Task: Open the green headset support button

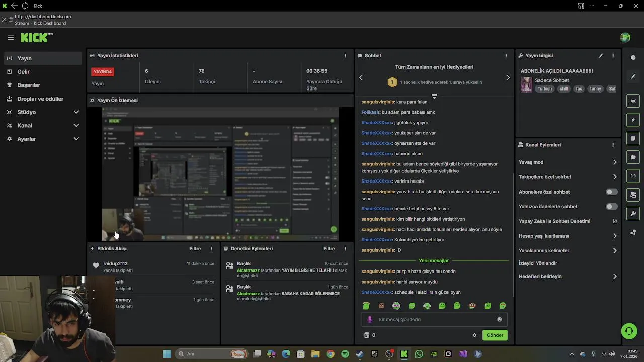Action: pos(628,331)
